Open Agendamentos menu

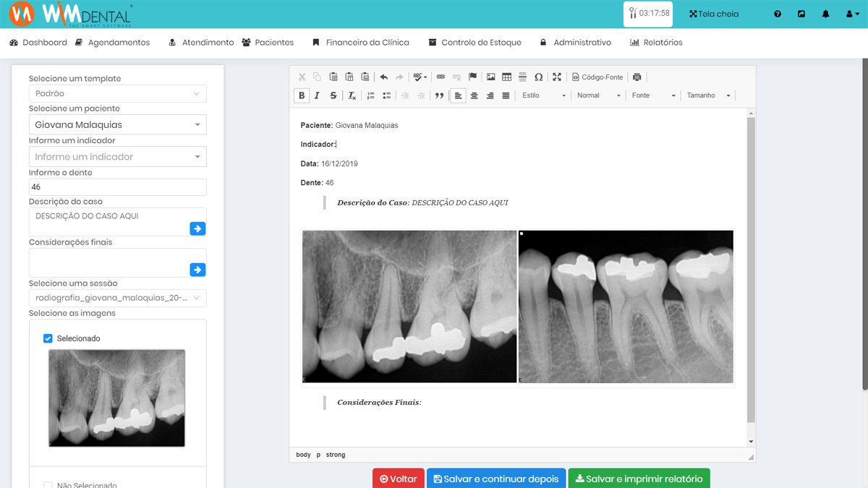click(112, 43)
